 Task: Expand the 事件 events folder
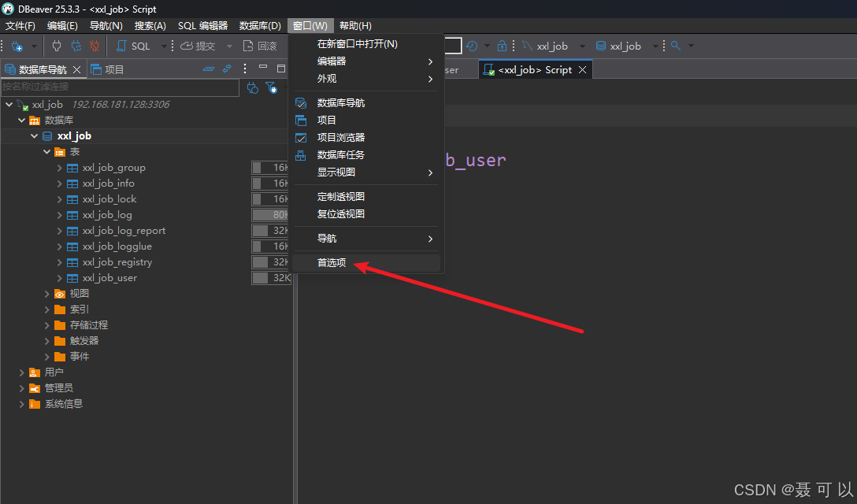47,358
